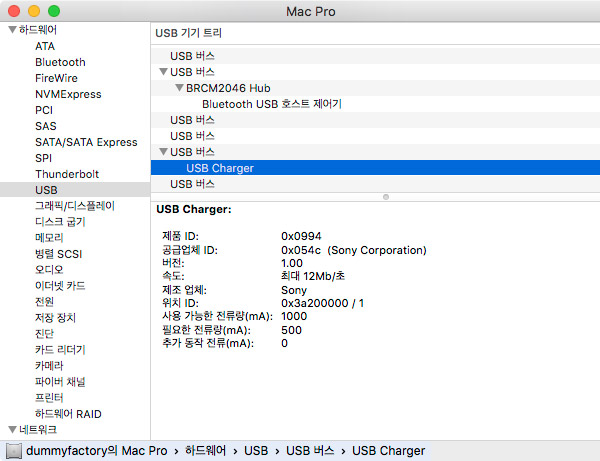
Task: Collapse the BRCM2046 Hub tree node
Action: point(179,88)
